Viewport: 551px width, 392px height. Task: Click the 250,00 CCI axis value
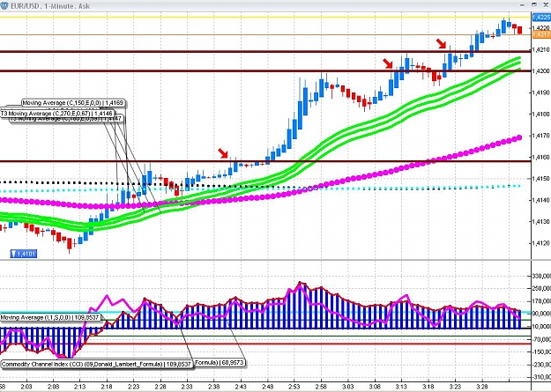point(541,288)
